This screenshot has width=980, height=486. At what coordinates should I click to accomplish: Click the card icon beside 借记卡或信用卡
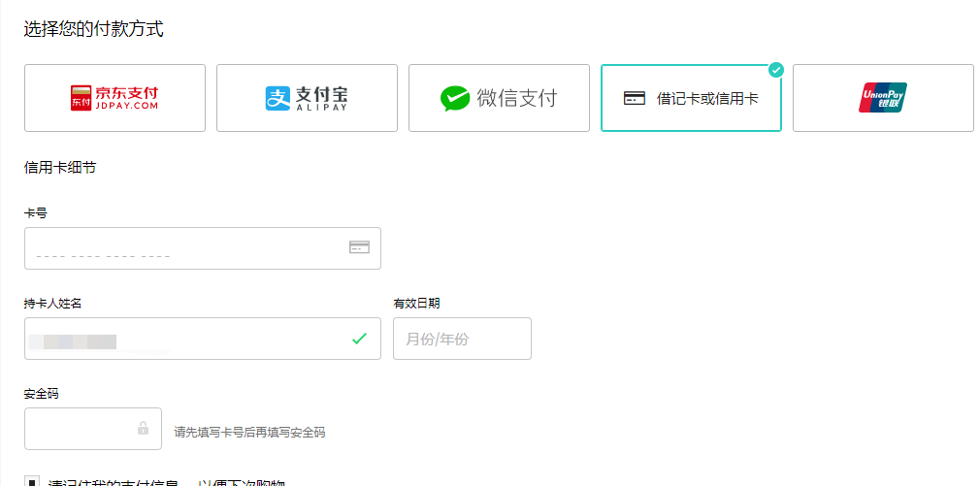point(635,98)
